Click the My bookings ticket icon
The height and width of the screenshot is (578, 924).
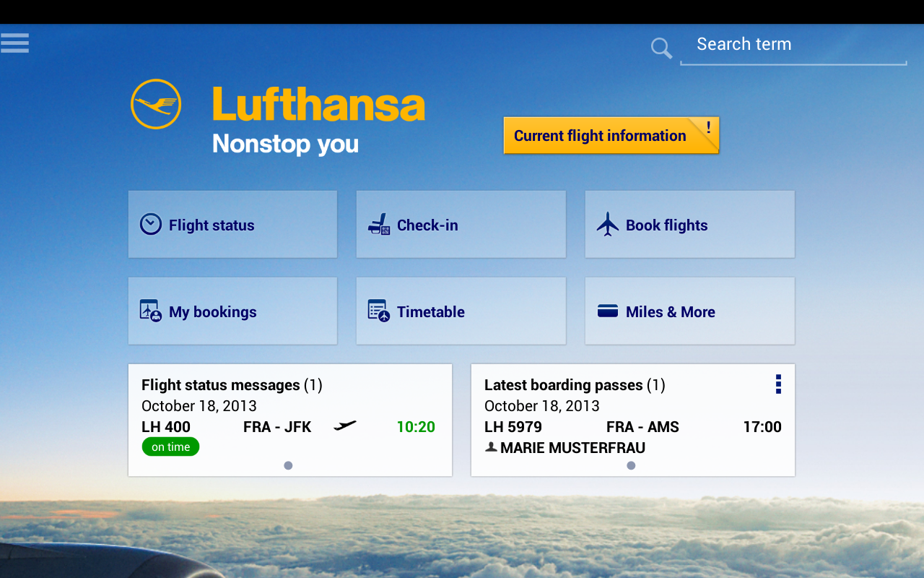coord(149,311)
